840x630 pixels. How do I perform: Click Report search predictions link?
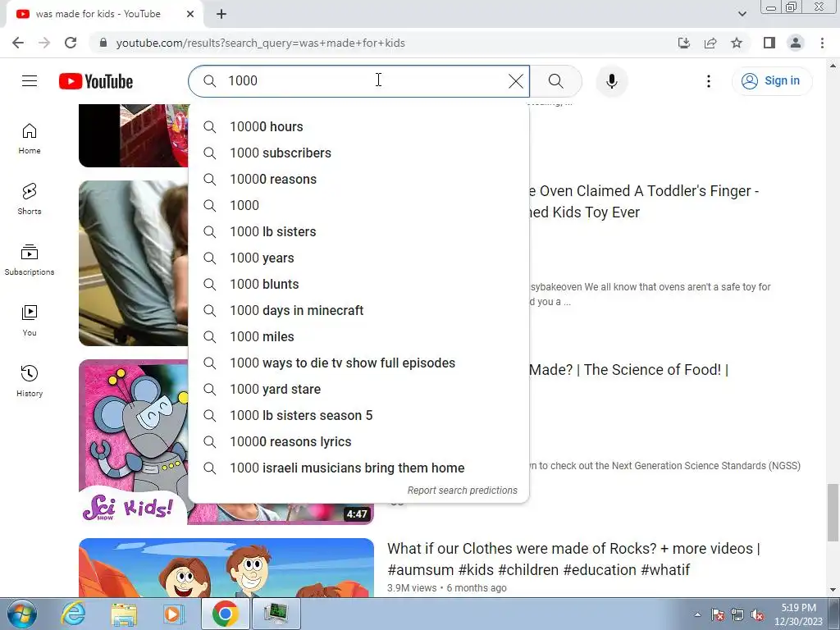463,491
